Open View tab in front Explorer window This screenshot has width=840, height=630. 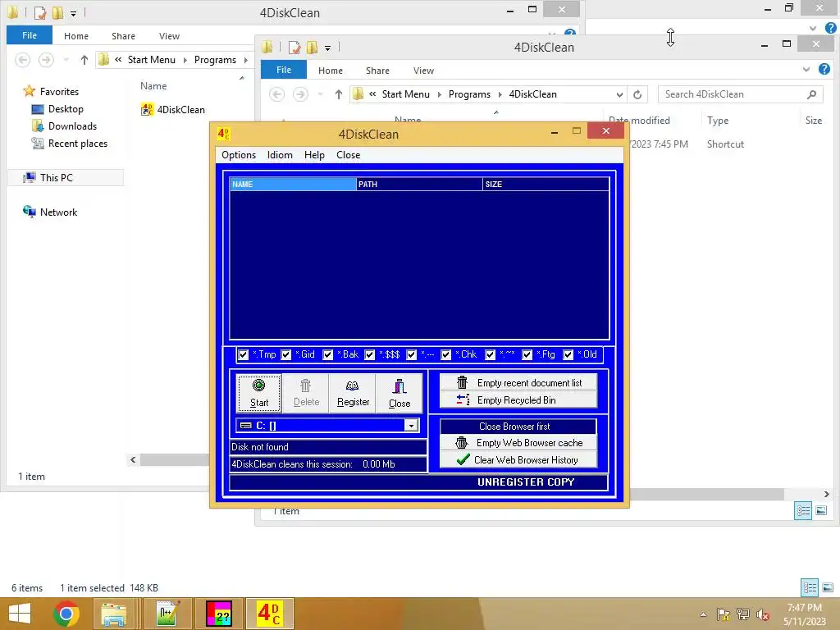click(x=423, y=71)
